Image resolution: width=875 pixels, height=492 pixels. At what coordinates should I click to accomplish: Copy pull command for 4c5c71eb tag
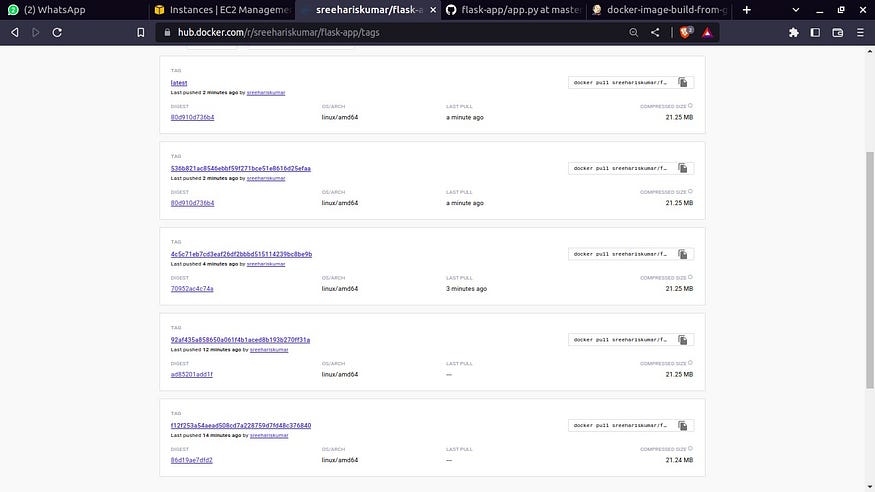point(682,254)
